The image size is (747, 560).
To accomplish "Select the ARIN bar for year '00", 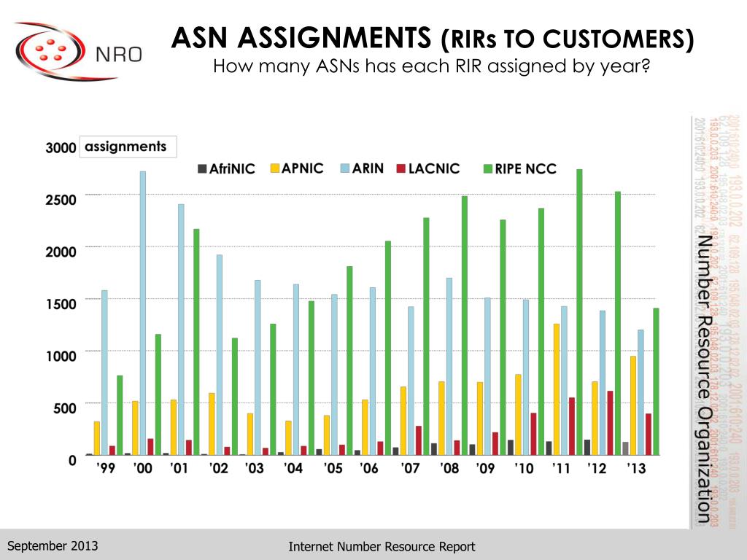I will pos(143,314).
